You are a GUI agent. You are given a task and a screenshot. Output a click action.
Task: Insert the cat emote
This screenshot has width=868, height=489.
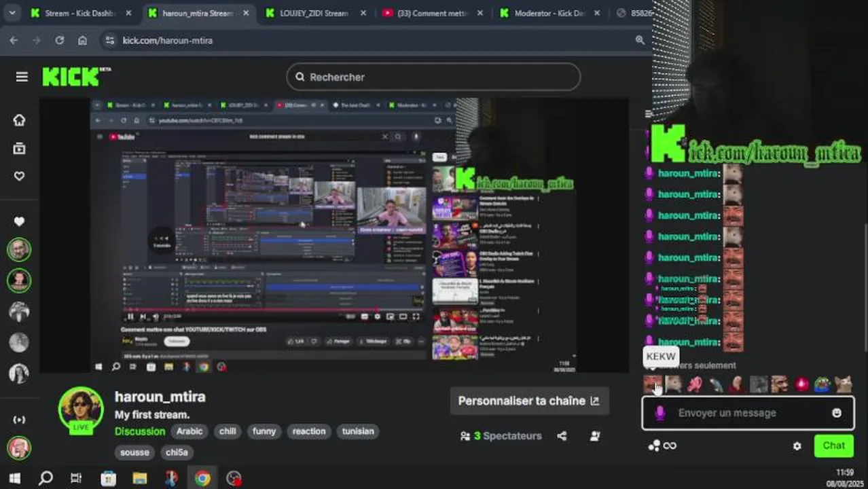(x=844, y=384)
